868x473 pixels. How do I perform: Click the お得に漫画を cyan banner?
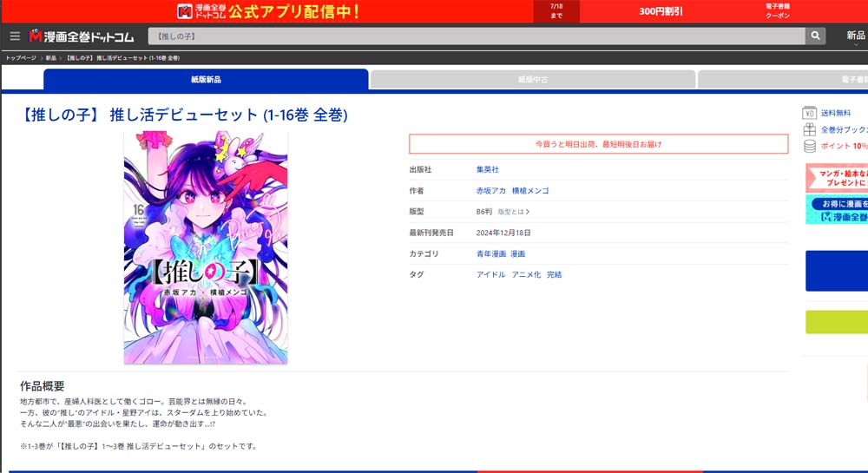pyautogui.click(x=837, y=210)
